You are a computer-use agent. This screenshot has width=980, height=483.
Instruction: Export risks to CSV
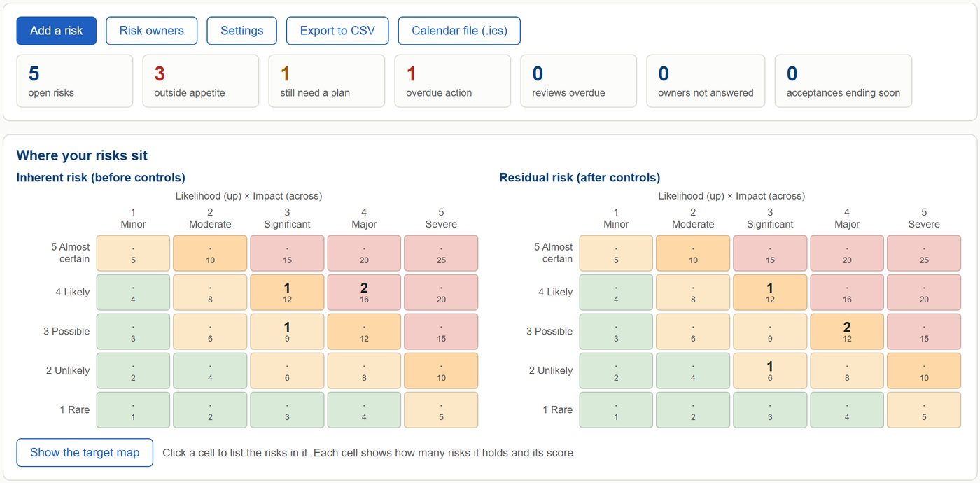(337, 31)
